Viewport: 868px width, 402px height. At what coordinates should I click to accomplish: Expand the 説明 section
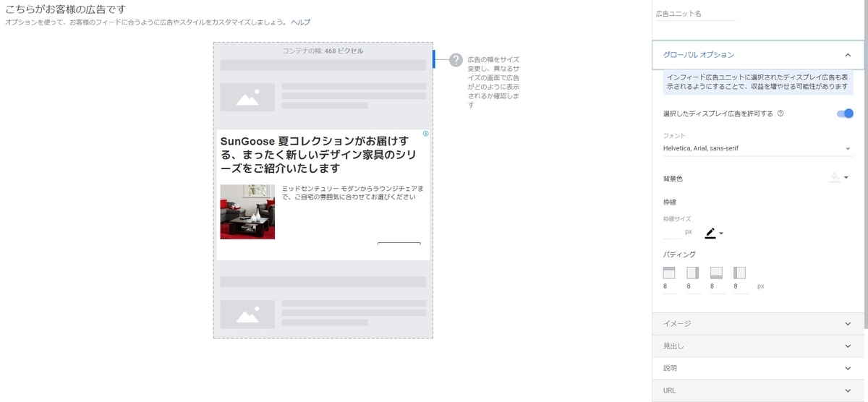[x=759, y=368]
